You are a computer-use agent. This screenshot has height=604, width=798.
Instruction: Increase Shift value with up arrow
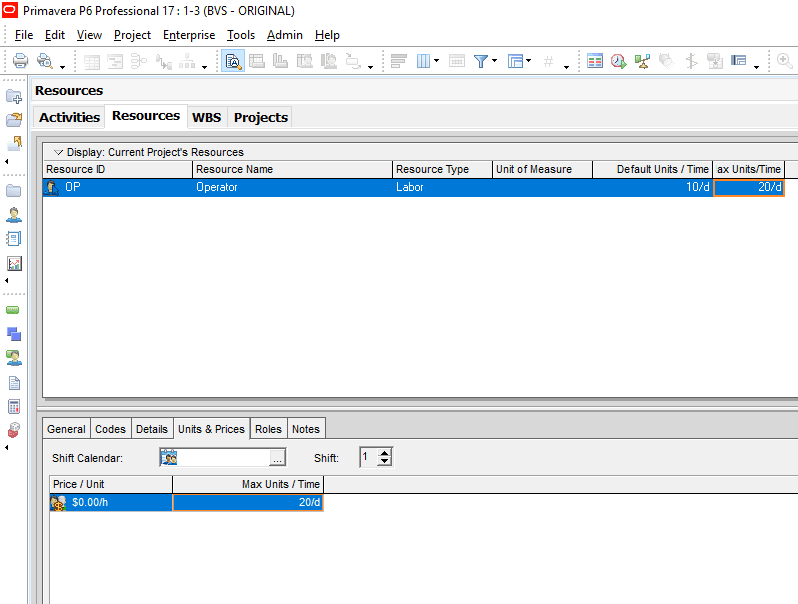[385, 452]
